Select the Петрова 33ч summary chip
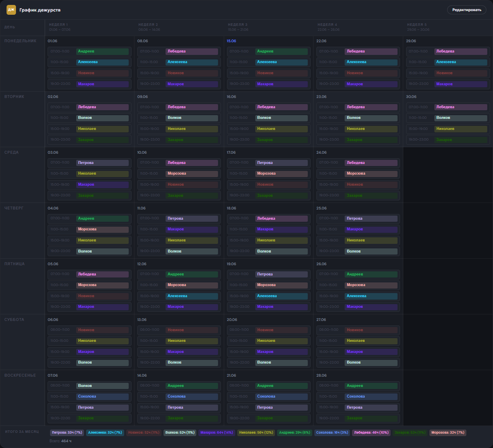 (67, 432)
